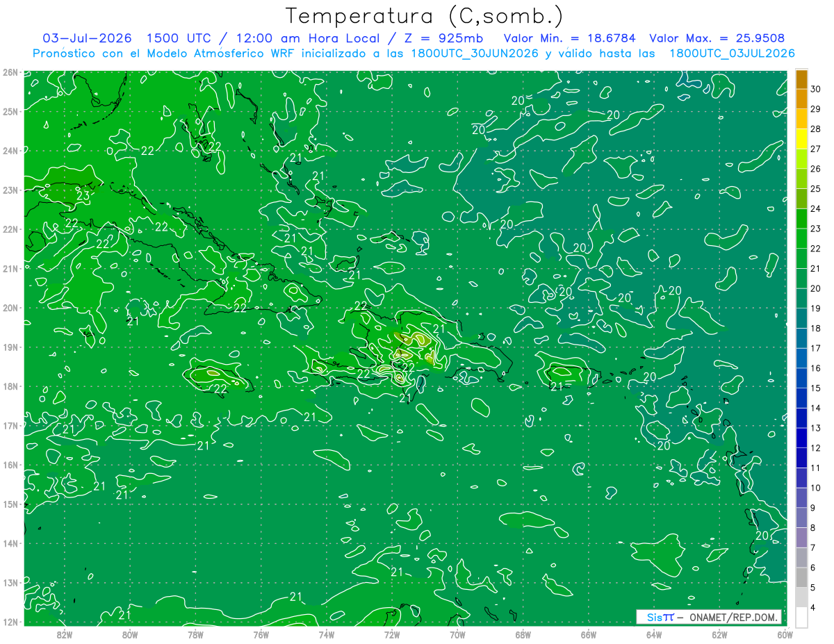The width and height of the screenshot is (834, 644).
Task: Click the 24N latitude axis label
Action: pos(10,151)
